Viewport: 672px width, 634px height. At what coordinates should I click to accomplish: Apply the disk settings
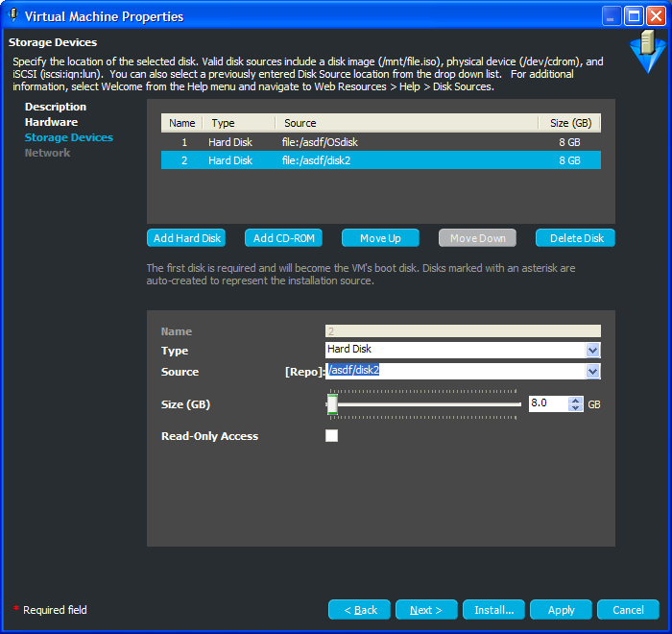coord(561,610)
